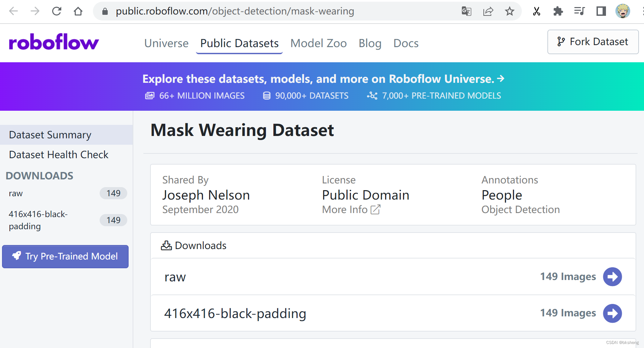
Task: Click the images icon beside 66+ MILLION IMAGES
Action: tap(150, 96)
